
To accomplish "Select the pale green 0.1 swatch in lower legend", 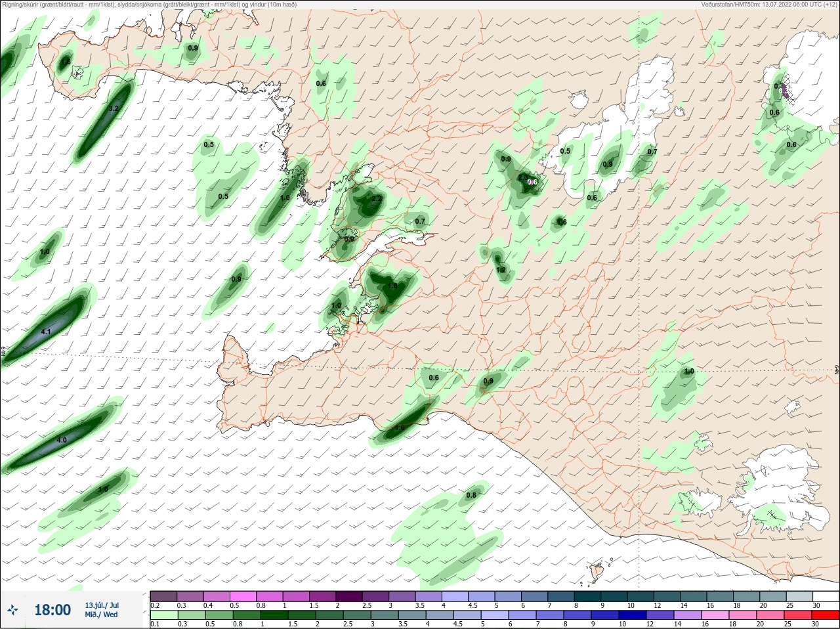I will (163, 615).
